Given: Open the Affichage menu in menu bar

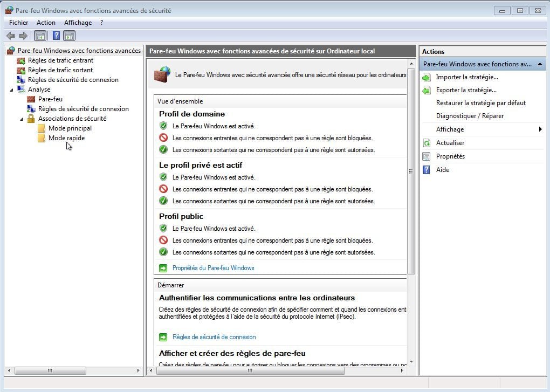Looking at the screenshot, I should (x=78, y=23).
